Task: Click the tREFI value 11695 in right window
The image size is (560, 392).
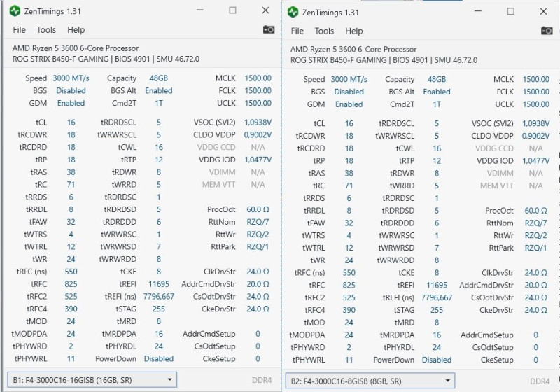Action: tap(437, 286)
